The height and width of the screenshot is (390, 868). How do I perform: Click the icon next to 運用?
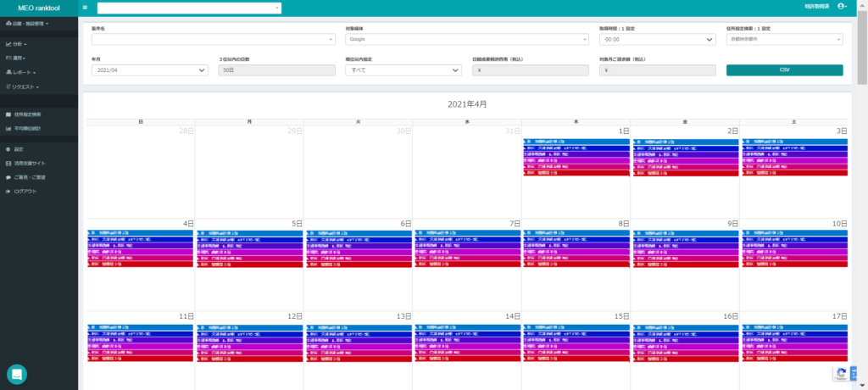8,58
